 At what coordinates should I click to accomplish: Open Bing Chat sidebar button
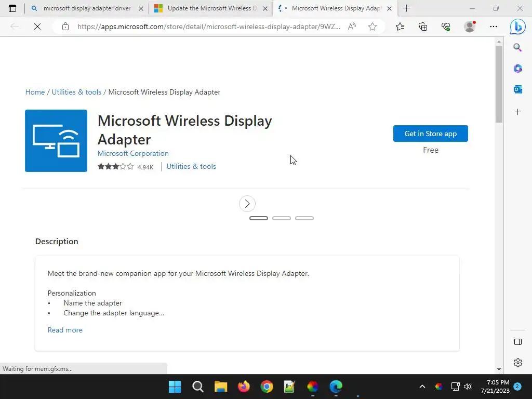[518, 26]
